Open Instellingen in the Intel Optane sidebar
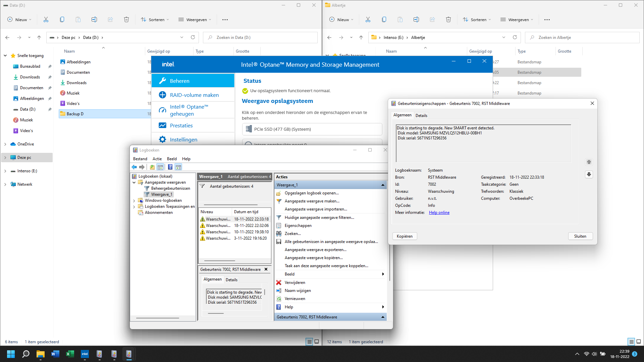644x362 pixels. point(183,139)
